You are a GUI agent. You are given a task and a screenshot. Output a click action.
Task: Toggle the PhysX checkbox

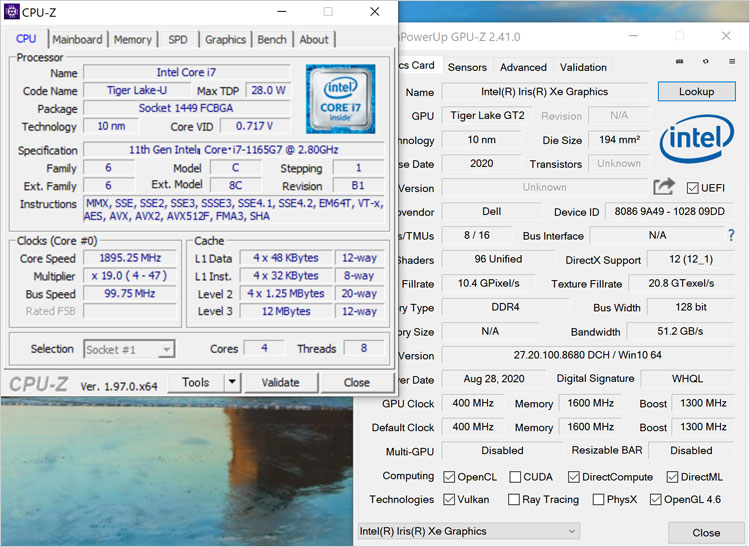(x=598, y=499)
